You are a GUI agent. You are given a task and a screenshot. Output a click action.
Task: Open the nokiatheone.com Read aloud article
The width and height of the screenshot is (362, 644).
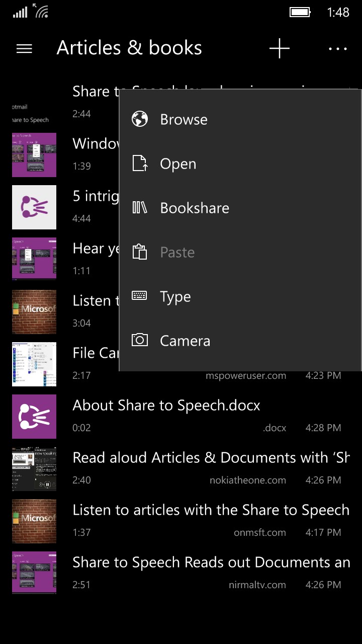click(x=211, y=458)
